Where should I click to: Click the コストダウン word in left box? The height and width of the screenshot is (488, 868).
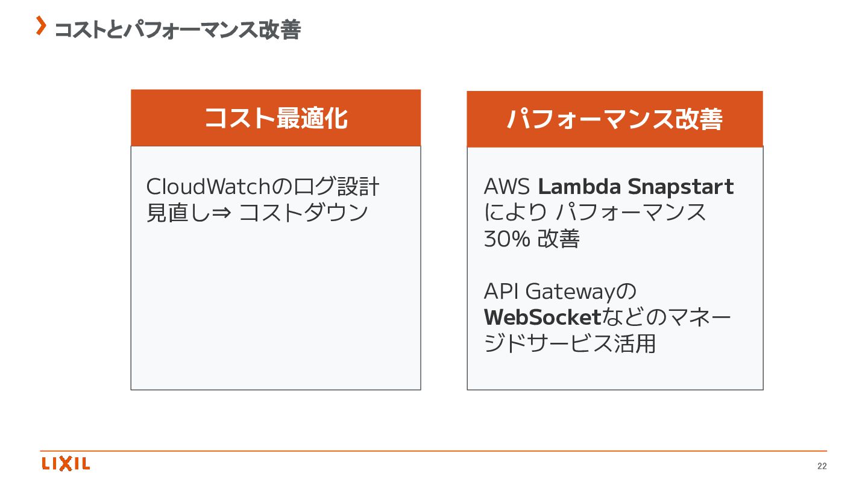click(x=303, y=213)
